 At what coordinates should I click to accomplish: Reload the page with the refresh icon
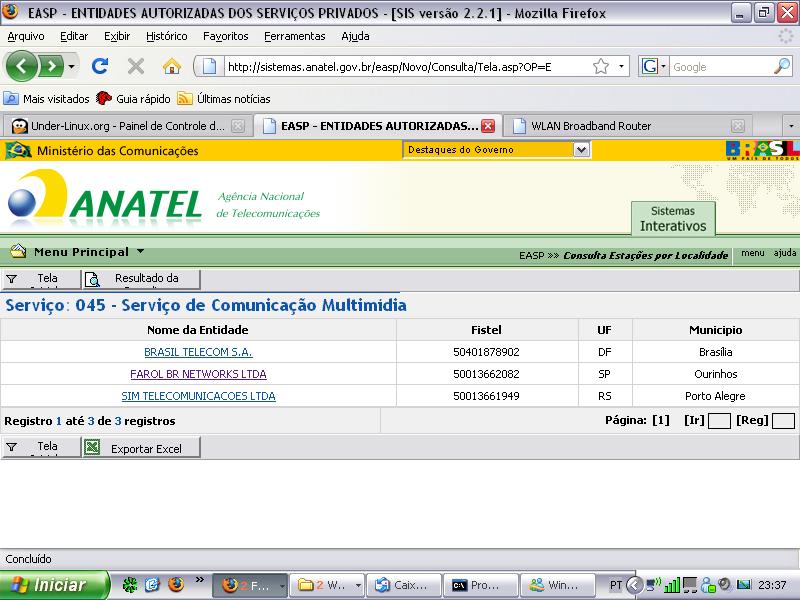pyautogui.click(x=100, y=66)
